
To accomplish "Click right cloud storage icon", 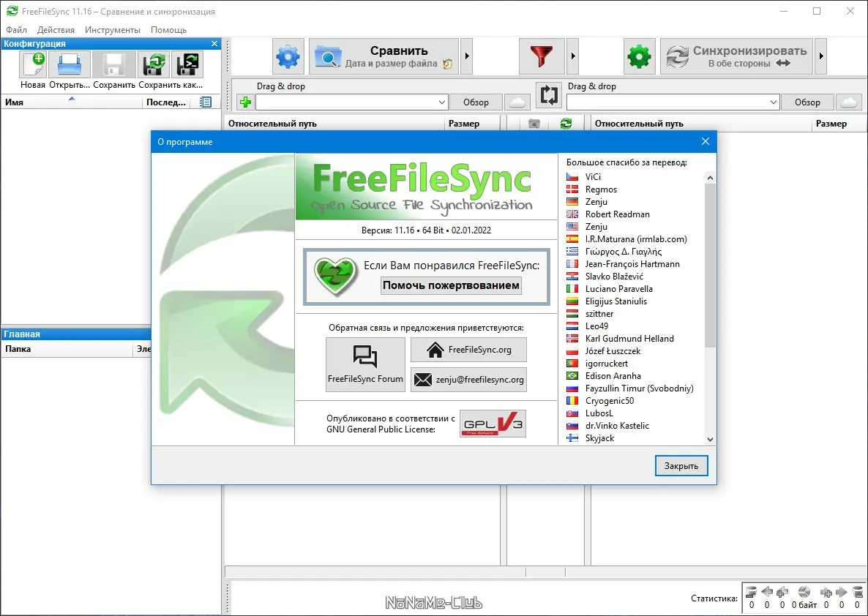I will [x=849, y=102].
